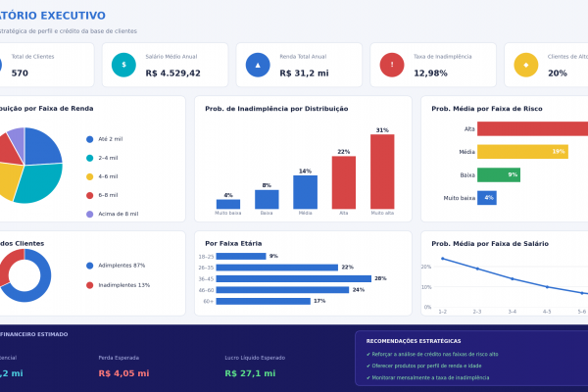Click the Baixa 8% vertical bar
The width and height of the screenshot is (588, 392).
point(267,199)
